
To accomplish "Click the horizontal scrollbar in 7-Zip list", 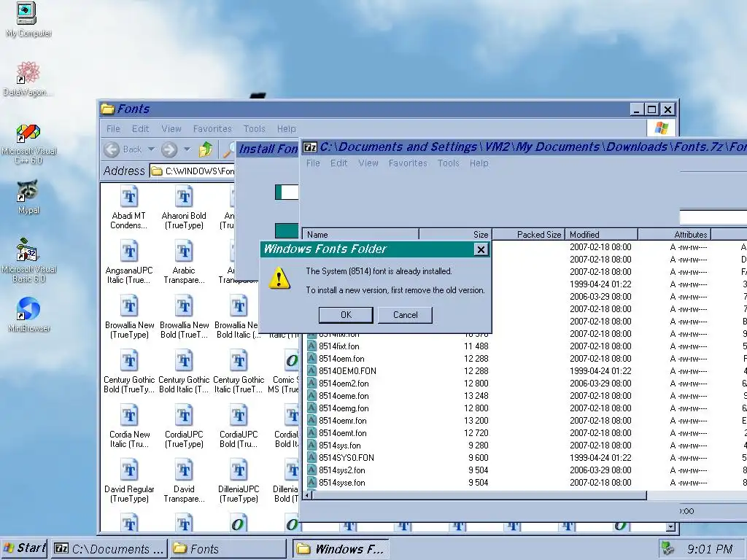I will click(479, 496).
